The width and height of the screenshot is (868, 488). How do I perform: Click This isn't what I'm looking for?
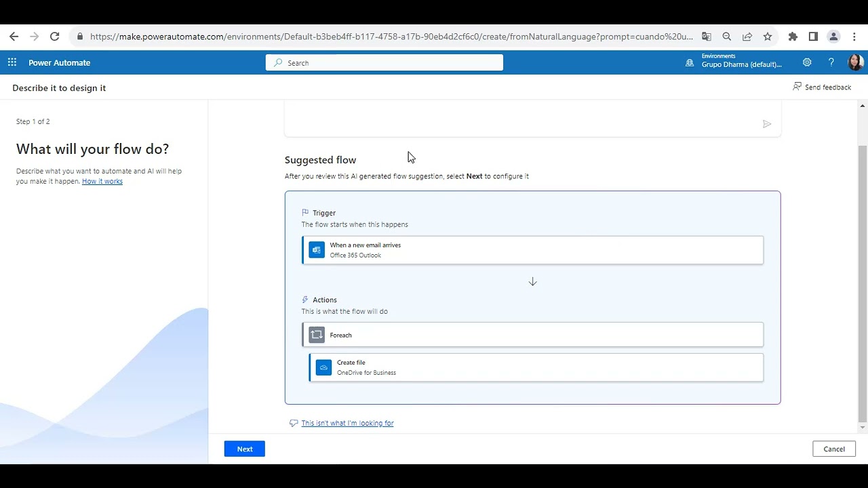(x=347, y=423)
